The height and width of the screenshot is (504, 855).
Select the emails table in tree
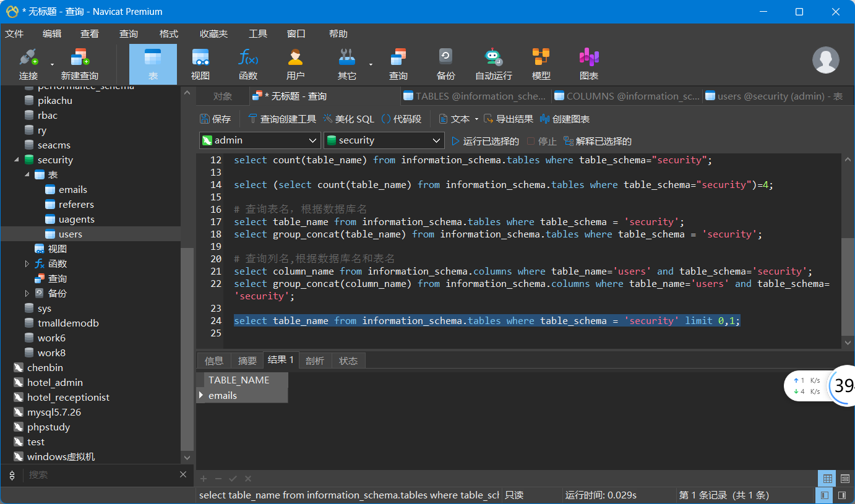coord(73,189)
